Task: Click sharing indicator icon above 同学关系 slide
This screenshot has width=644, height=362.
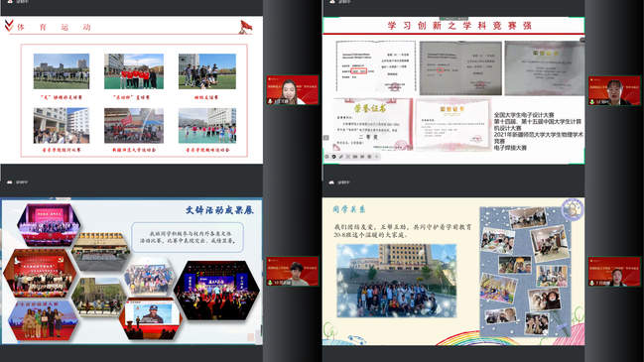Action: pos(331,182)
